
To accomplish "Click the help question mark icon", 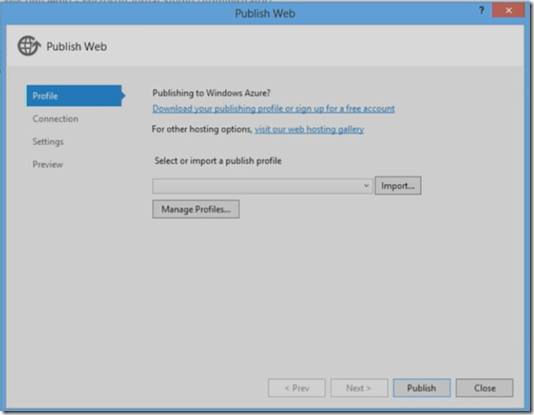I will (481, 11).
